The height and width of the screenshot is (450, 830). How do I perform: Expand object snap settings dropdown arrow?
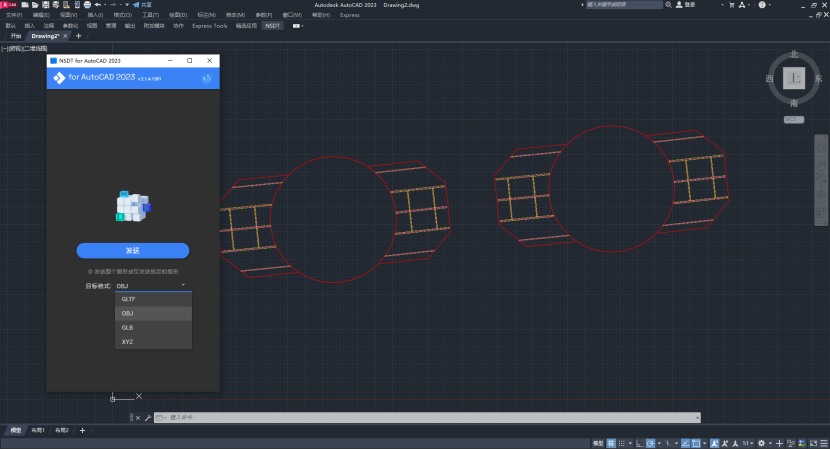pos(705,444)
